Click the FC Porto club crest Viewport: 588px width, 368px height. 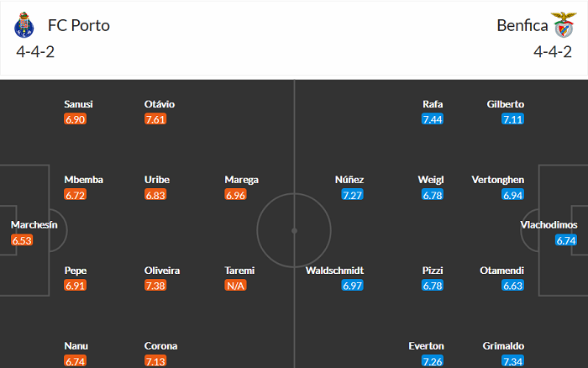point(23,26)
